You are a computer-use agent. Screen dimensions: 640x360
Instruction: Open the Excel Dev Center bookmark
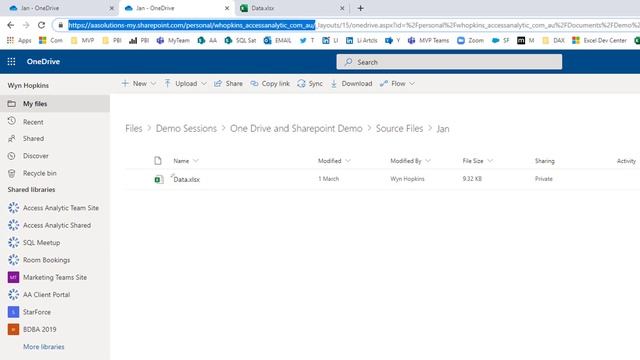599,40
